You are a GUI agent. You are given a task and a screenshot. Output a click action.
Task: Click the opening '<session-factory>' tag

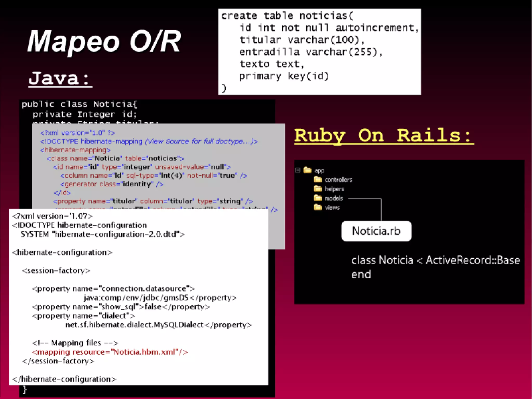(x=56, y=271)
